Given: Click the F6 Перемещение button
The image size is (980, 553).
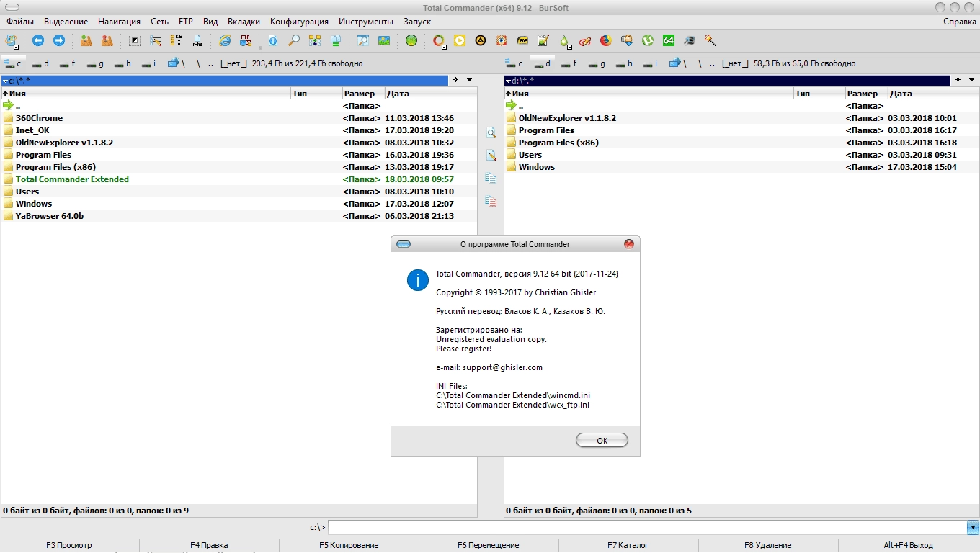Looking at the screenshot, I should tap(489, 545).
